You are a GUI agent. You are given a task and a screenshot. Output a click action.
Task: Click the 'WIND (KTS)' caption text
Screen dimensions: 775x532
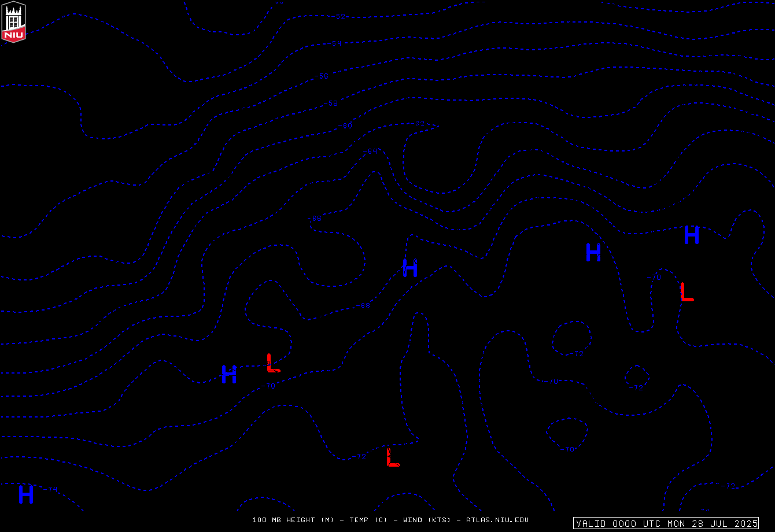(x=427, y=520)
